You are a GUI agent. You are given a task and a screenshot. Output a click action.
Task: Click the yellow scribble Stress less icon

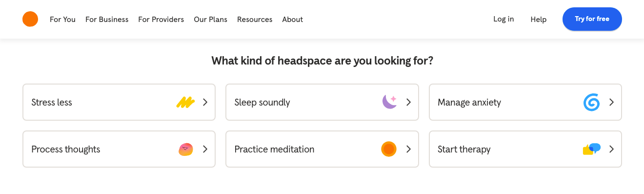(x=185, y=102)
